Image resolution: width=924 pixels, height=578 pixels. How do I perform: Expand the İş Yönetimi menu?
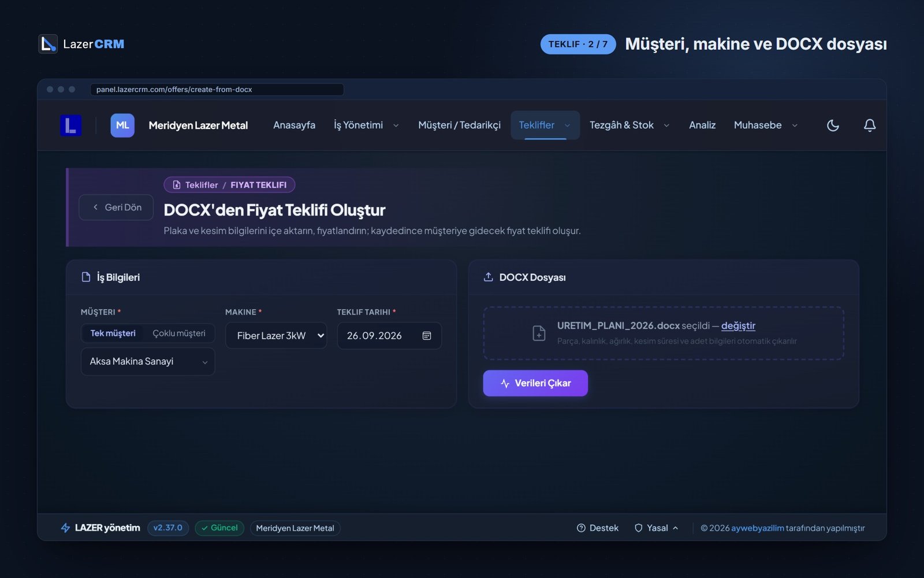tap(366, 125)
